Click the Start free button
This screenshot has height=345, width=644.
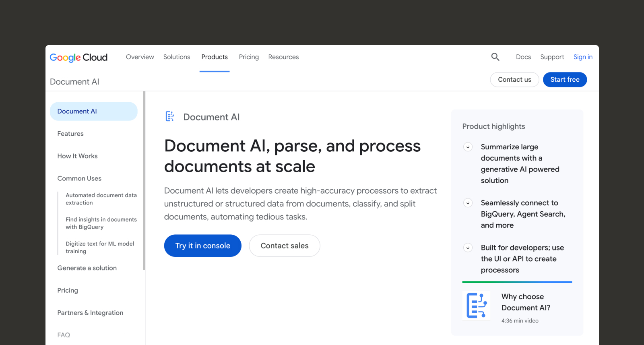(565, 80)
